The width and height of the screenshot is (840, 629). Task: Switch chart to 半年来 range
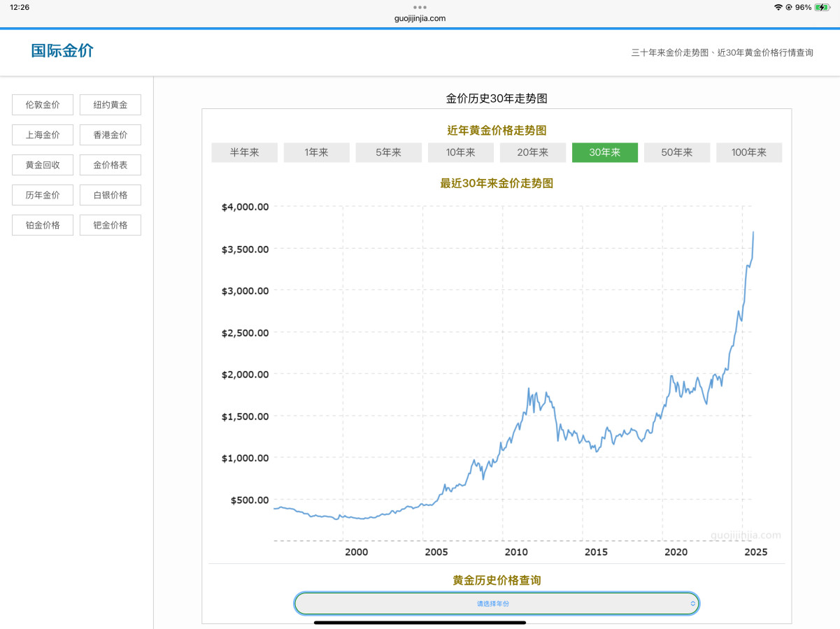[244, 152]
